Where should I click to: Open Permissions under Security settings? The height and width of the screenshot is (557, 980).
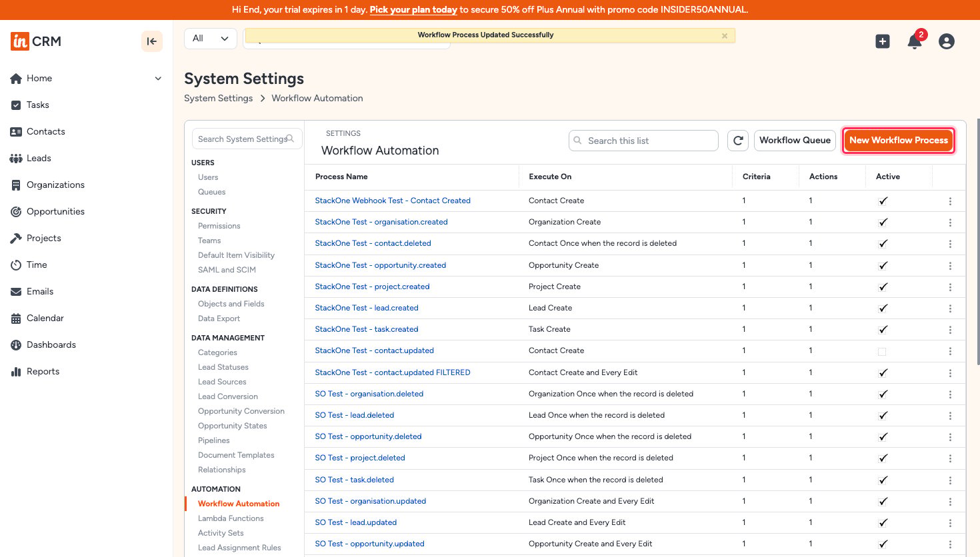(x=219, y=226)
